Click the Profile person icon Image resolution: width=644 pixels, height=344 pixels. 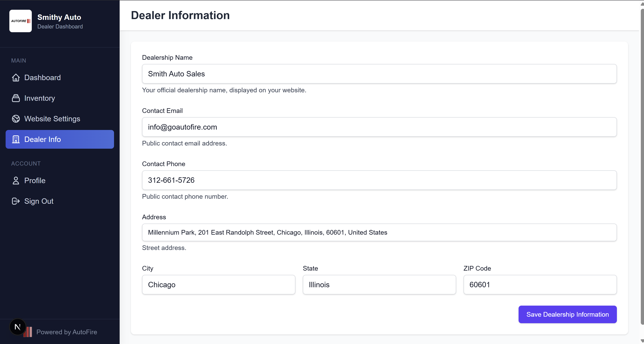(x=16, y=181)
